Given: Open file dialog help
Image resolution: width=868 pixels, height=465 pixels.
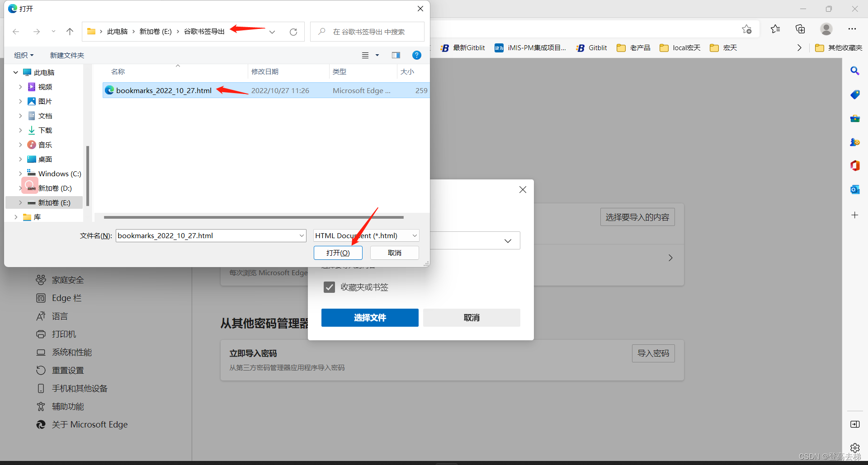Looking at the screenshot, I should pyautogui.click(x=417, y=55).
